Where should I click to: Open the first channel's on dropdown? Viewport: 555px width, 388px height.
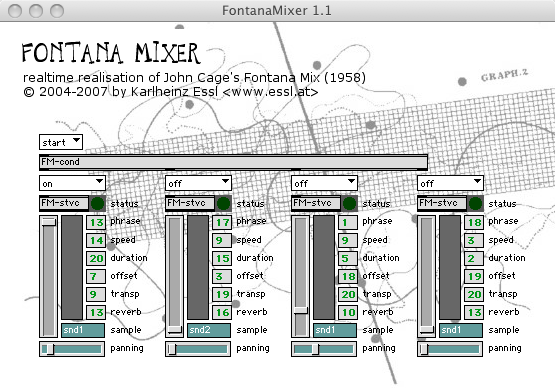click(x=72, y=183)
